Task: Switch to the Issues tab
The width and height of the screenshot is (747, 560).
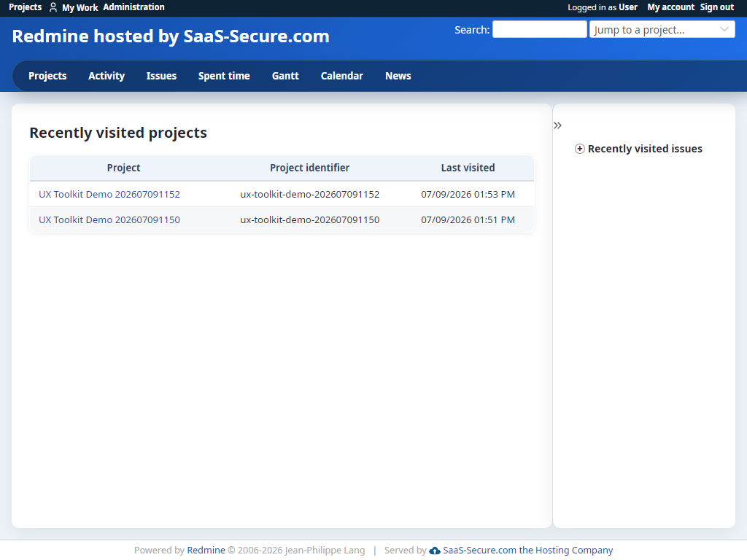Action: [161, 76]
